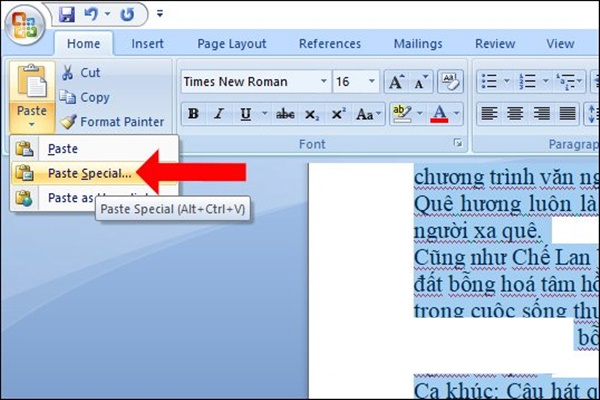600x400 pixels.
Task: Shrink the font size
Action: click(x=421, y=82)
